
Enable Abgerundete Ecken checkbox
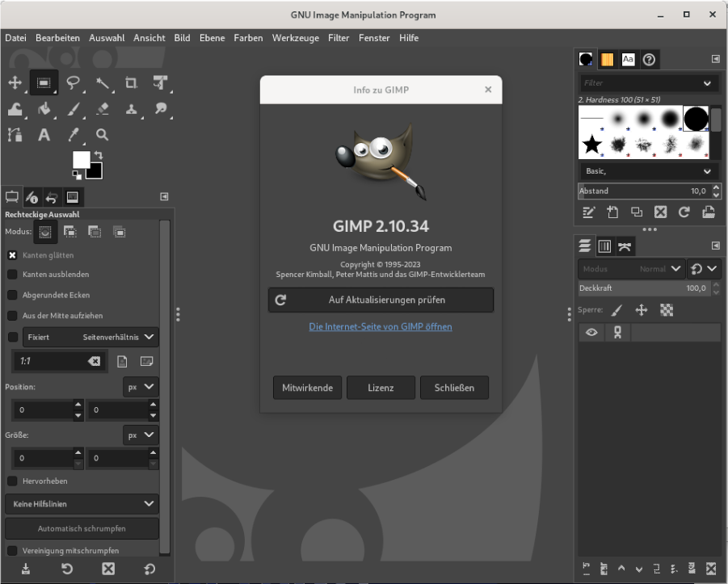point(13,295)
